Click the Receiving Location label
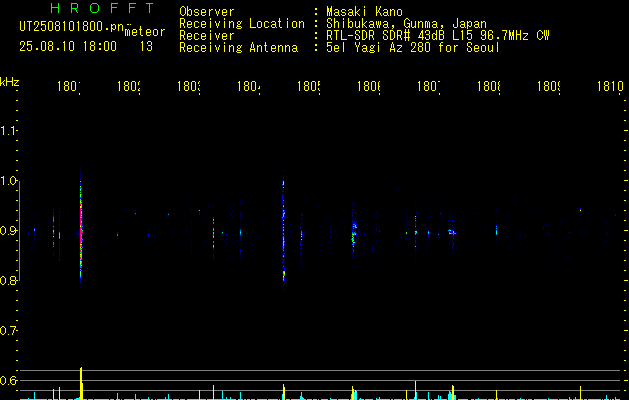 tap(242, 24)
